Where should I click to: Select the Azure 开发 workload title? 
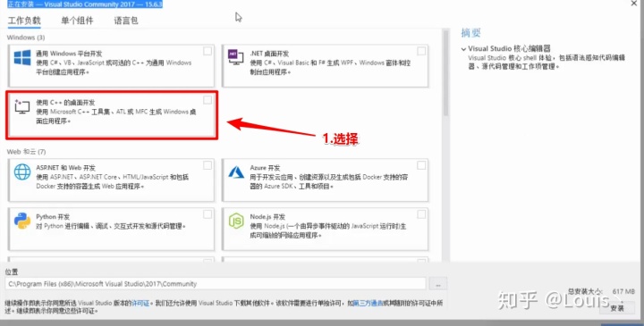(265, 168)
